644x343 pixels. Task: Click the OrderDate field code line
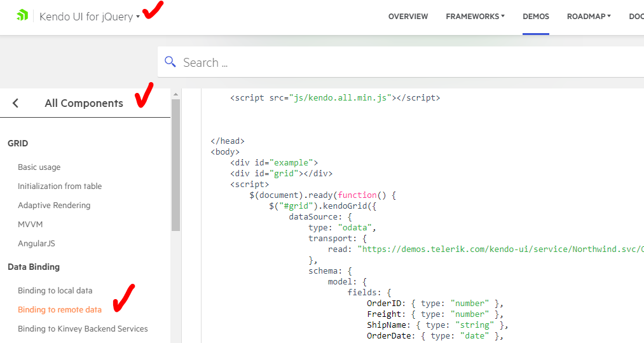click(435, 336)
